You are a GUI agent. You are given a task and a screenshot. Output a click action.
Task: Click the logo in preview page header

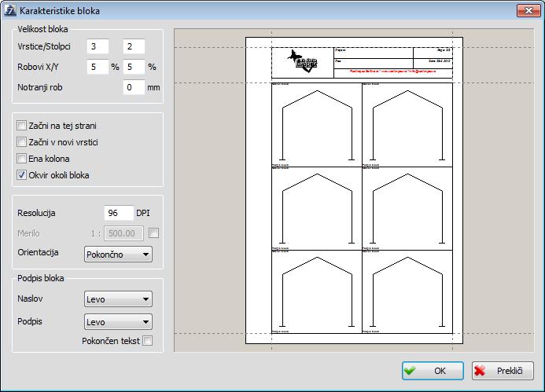point(303,61)
